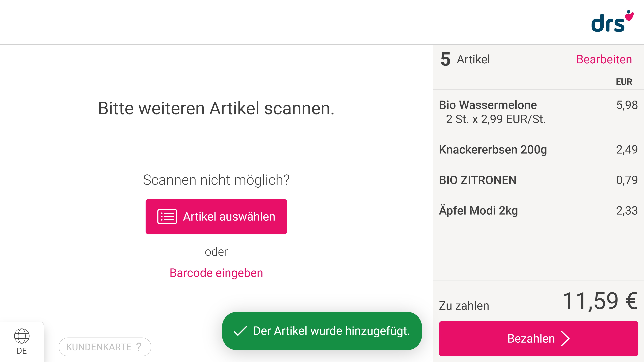Click the chevron arrow on Bezahlen button

point(566,339)
